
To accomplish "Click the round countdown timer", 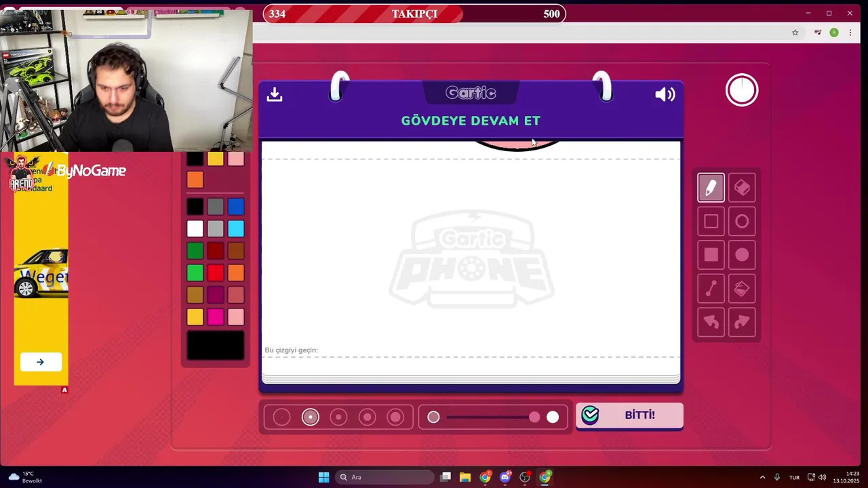I will tap(742, 90).
